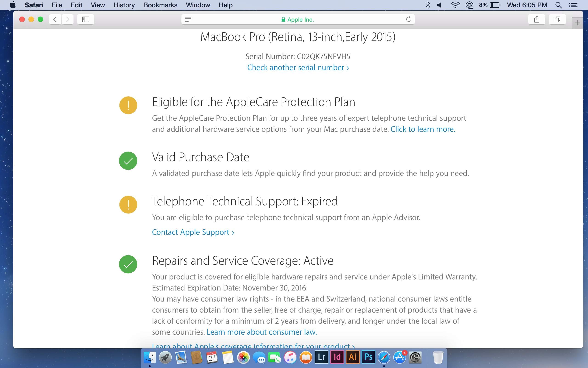The image size is (588, 368).
Task: Open the Bookmarks menu
Action: click(160, 5)
